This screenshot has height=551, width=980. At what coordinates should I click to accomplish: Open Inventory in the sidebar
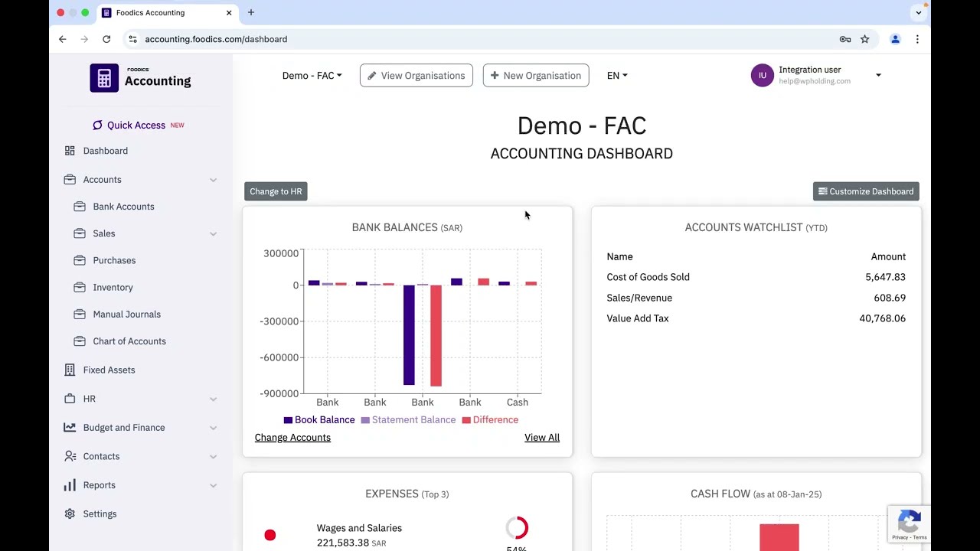pos(113,287)
